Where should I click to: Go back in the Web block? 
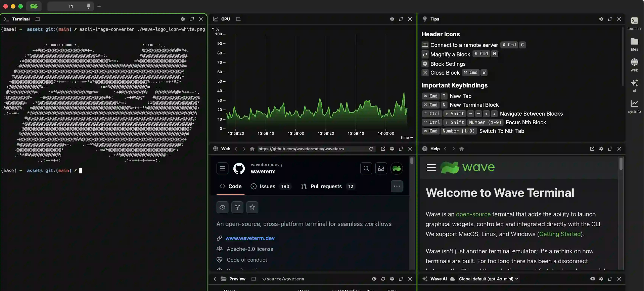click(236, 149)
